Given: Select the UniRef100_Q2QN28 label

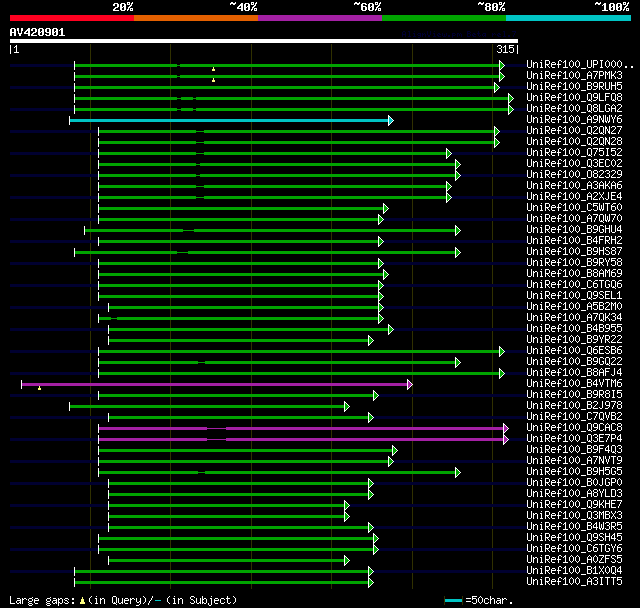Looking at the screenshot, I should (x=574, y=142).
